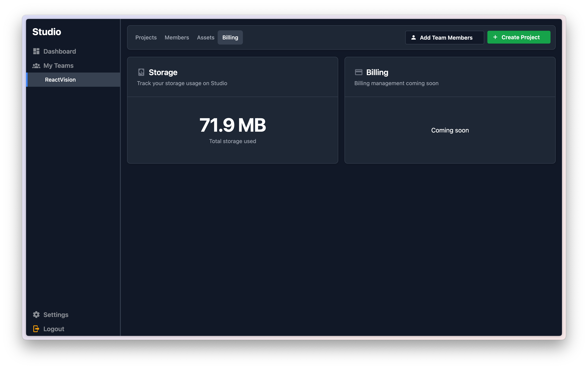This screenshot has width=588, height=369.
Task: Click the person icon in Add Team Members
Action: click(413, 38)
